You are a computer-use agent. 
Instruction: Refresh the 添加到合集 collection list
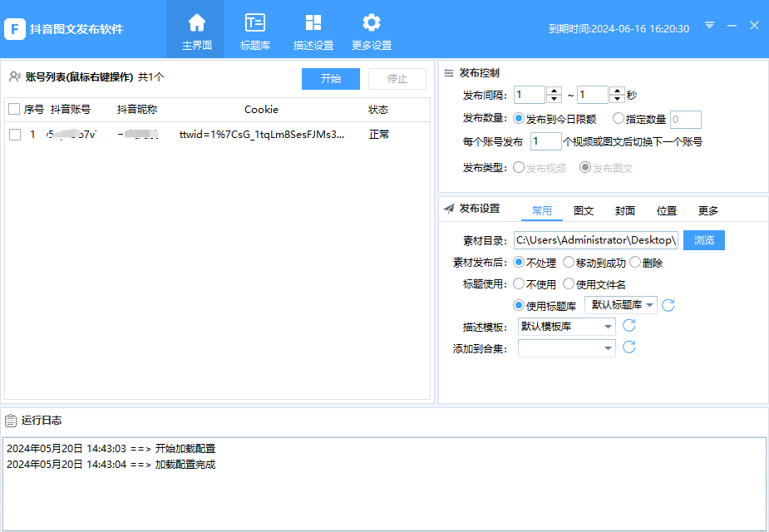point(629,347)
